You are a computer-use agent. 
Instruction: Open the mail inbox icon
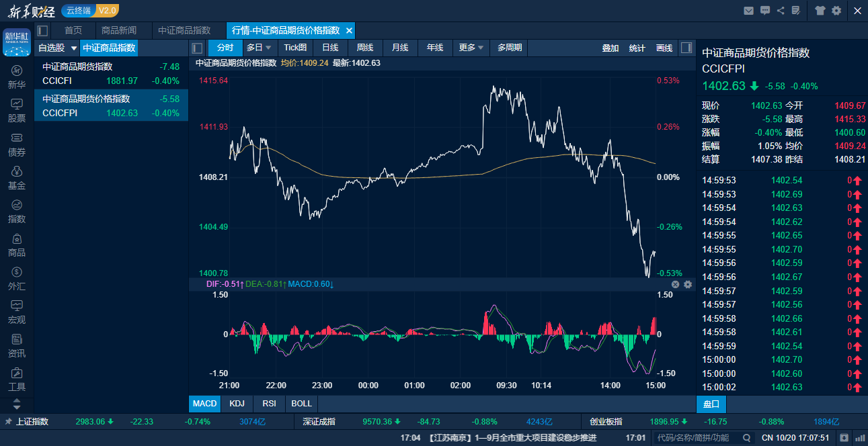tap(749, 11)
